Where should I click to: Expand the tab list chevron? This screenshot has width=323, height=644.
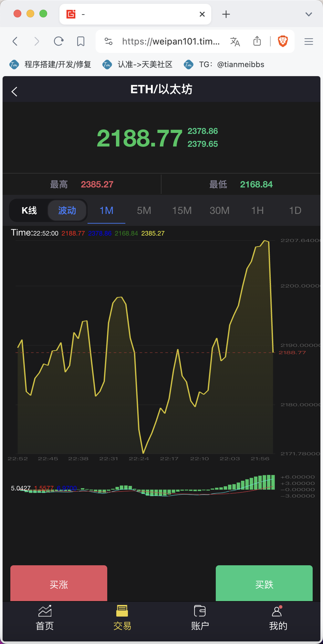[x=309, y=14]
